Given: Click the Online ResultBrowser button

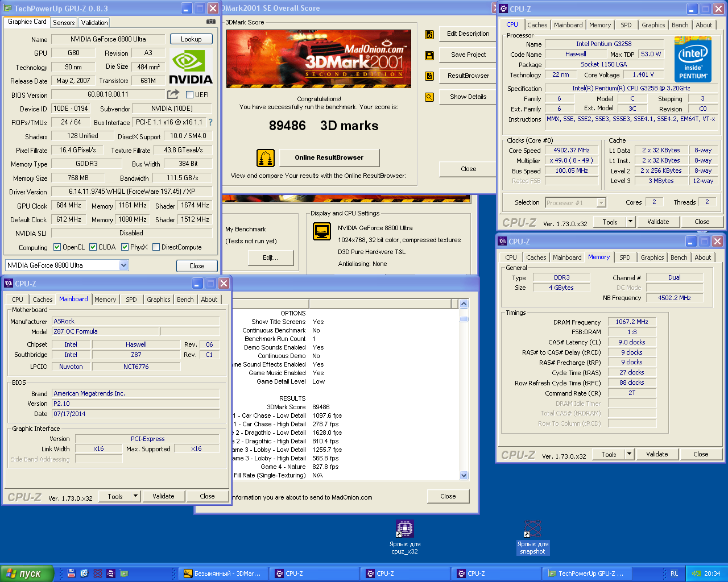Looking at the screenshot, I should [x=329, y=157].
